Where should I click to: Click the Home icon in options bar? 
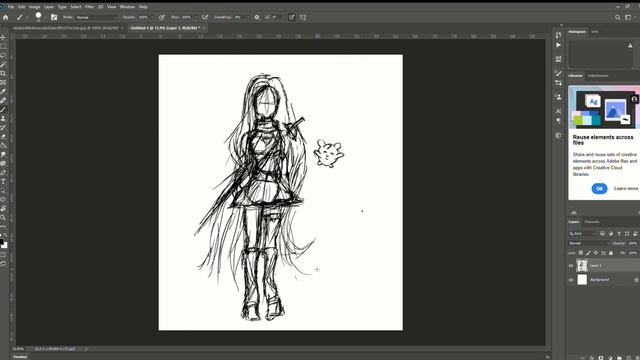(5, 18)
